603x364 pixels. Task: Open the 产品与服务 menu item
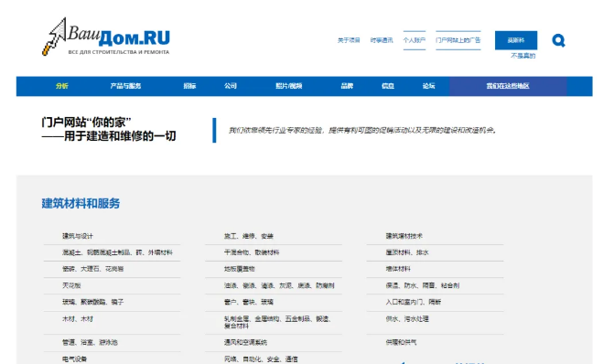pyautogui.click(x=125, y=86)
